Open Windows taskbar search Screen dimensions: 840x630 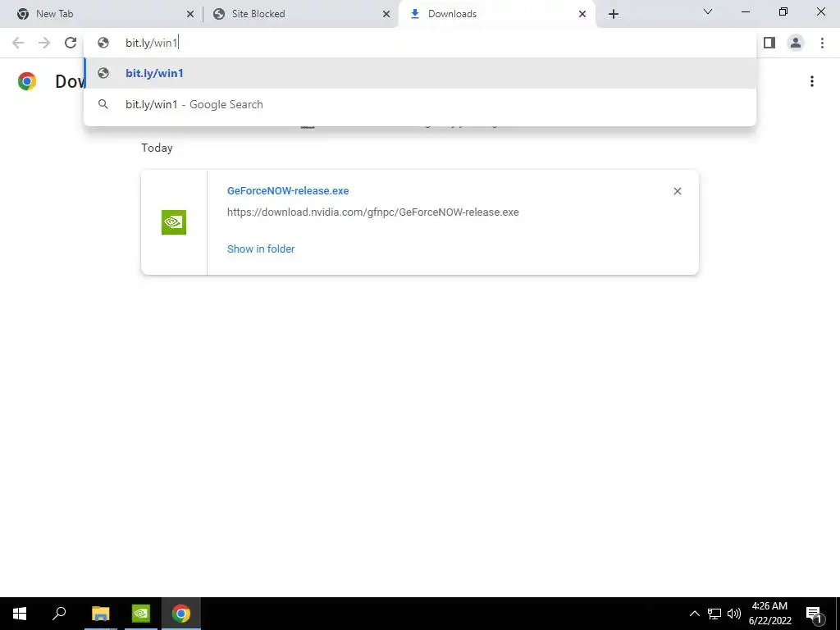point(59,614)
